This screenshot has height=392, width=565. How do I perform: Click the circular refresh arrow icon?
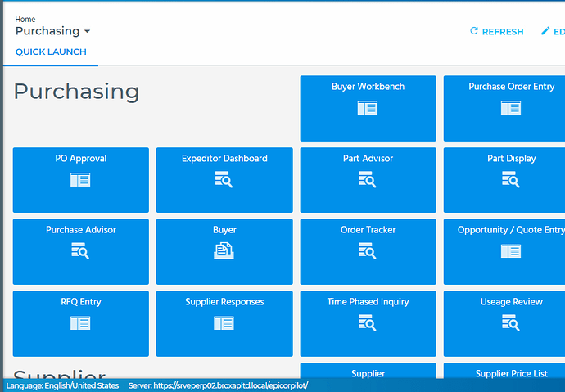474,31
